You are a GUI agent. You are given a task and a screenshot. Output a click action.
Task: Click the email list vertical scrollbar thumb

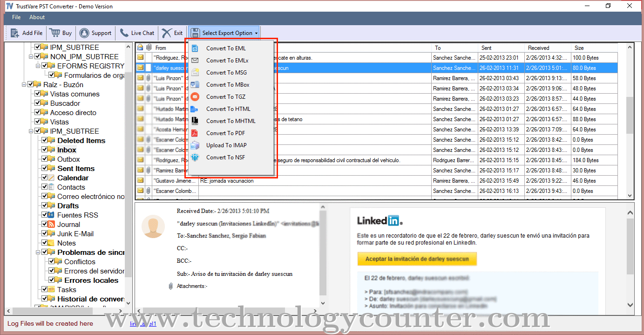630,116
